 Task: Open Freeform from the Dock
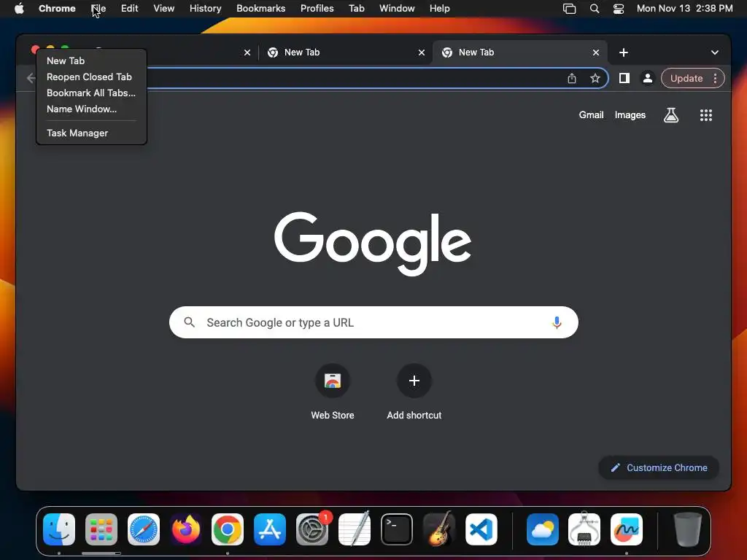pyautogui.click(x=627, y=529)
